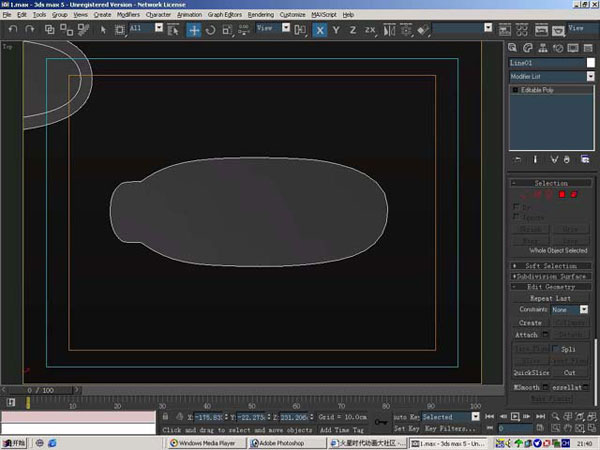
Task: Select Polygon sub-object level icon
Action: pyautogui.click(x=562, y=195)
